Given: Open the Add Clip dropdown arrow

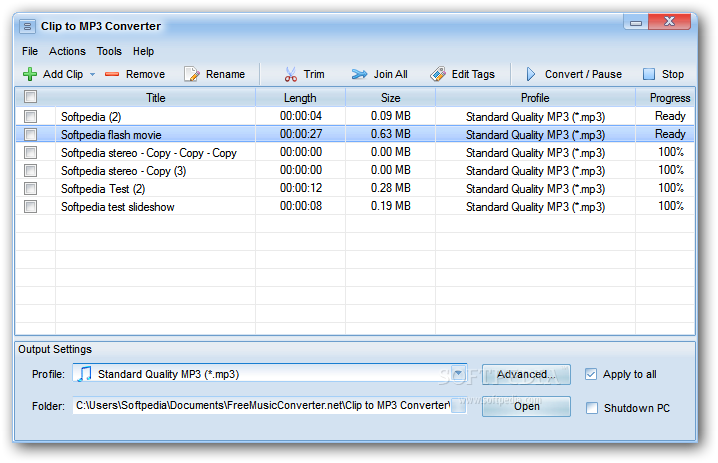Looking at the screenshot, I should click(x=92, y=74).
